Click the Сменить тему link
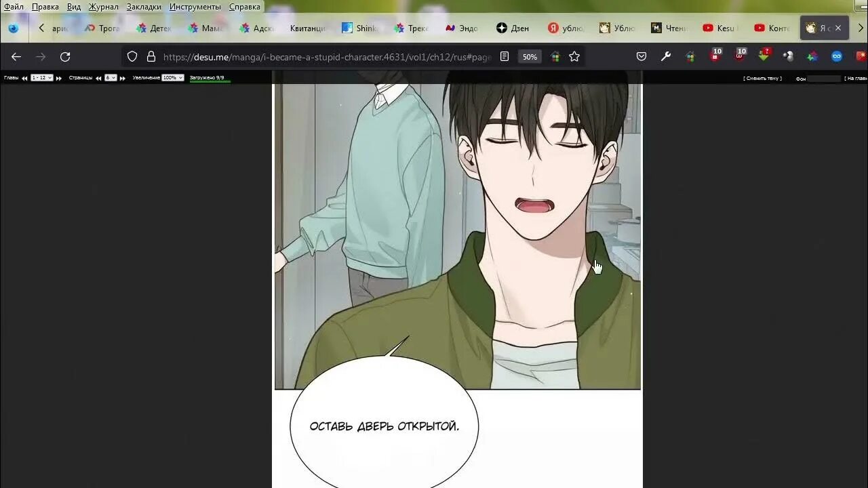Screen dimensions: 868x488 click(x=762, y=79)
